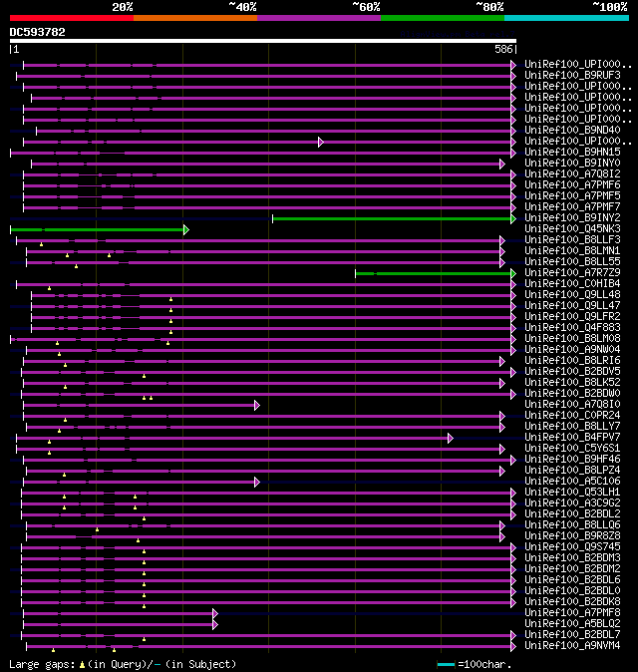Screen dimensions: 638x672
Task: Click the UniRef100_B8LLY7 label
Action: pyautogui.click(x=572, y=427)
